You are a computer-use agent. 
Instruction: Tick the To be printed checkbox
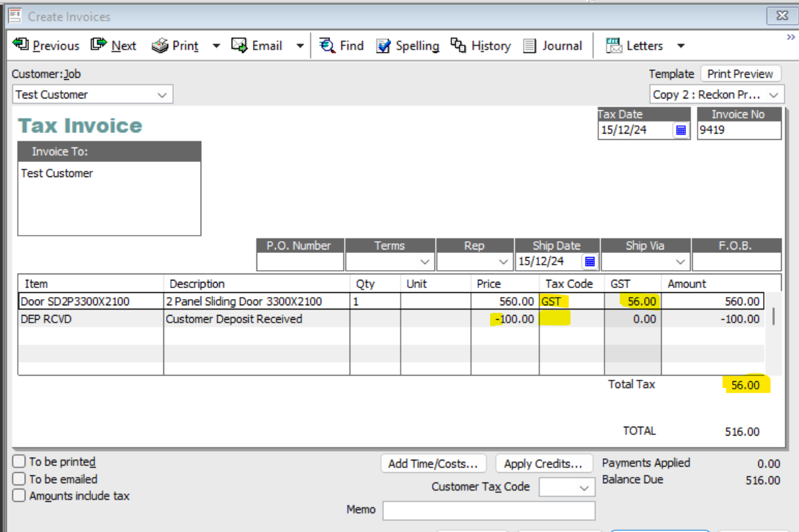click(19, 461)
